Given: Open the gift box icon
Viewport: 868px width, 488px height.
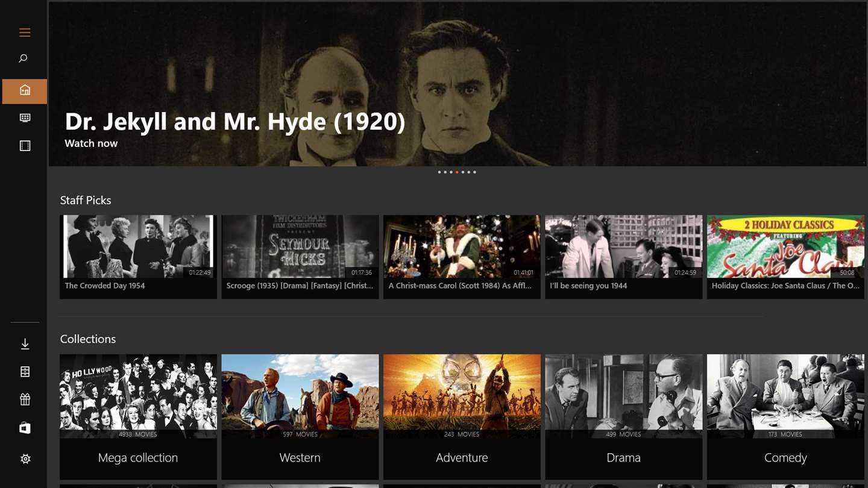Looking at the screenshot, I should 25,399.
